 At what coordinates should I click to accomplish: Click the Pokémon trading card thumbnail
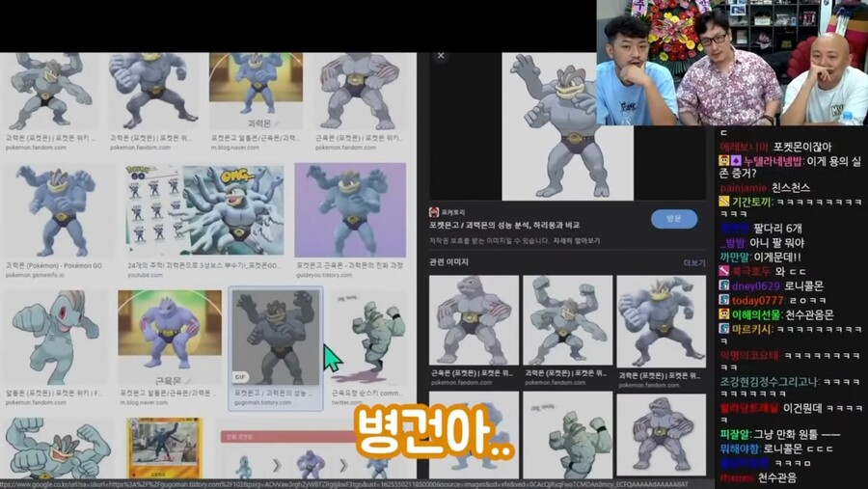(165, 448)
